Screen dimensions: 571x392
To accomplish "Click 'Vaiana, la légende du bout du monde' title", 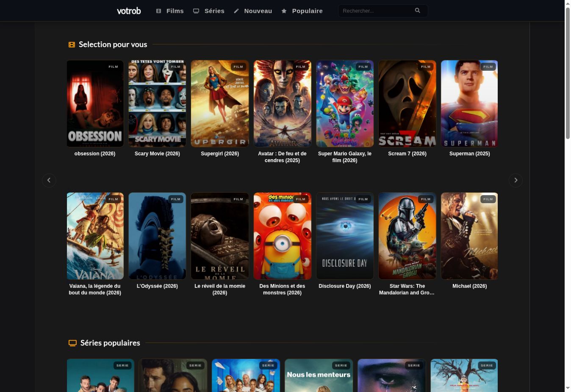I will pyautogui.click(x=95, y=290).
